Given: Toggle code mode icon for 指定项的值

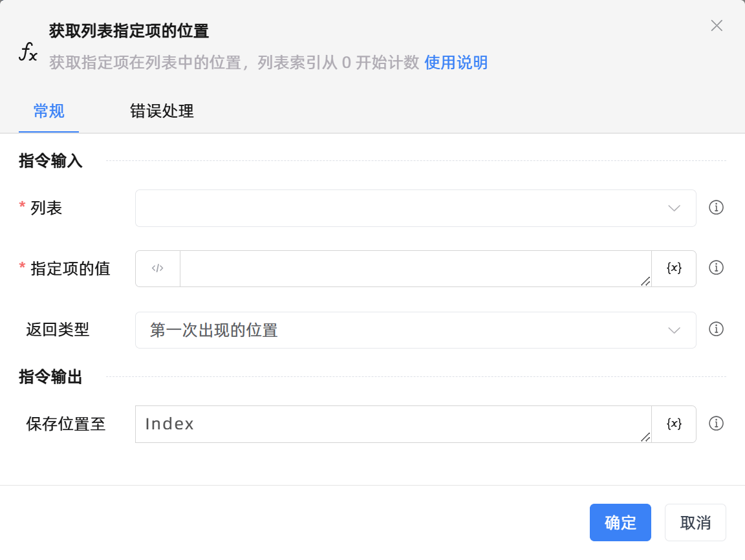Looking at the screenshot, I should (x=158, y=268).
